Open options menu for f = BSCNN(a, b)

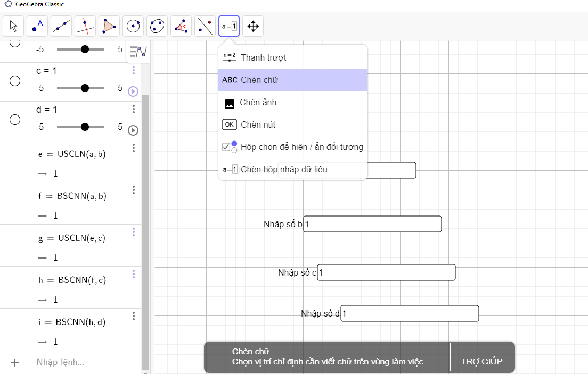point(134,190)
